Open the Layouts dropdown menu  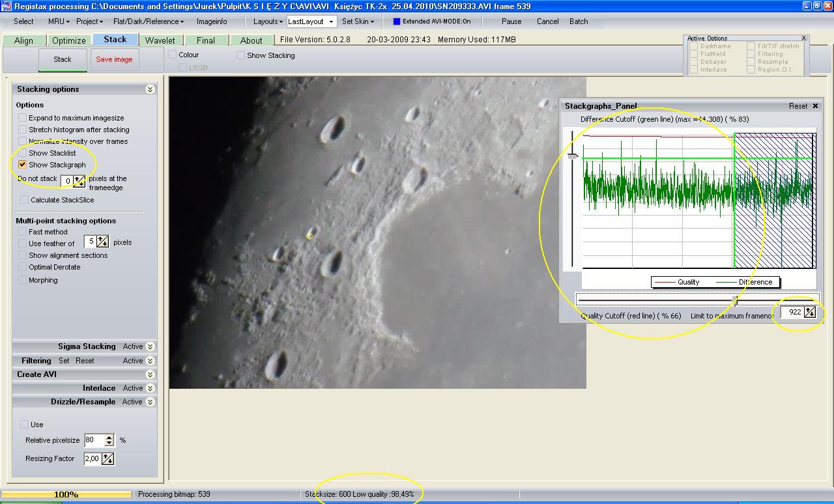click(x=267, y=21)
